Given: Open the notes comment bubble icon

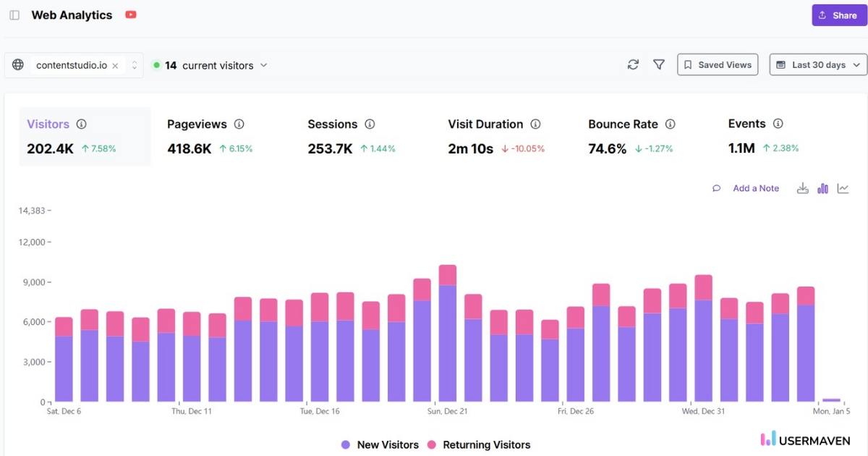Looking at the screenshot, I should pos(716,187).
